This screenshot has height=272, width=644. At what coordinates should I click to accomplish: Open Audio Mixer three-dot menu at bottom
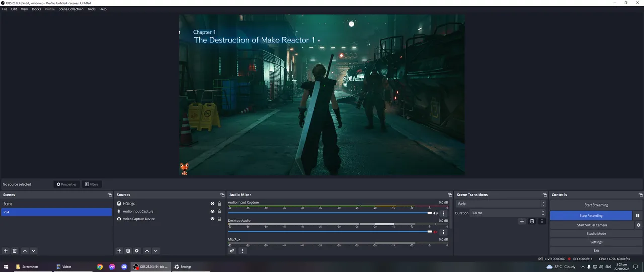242,251
